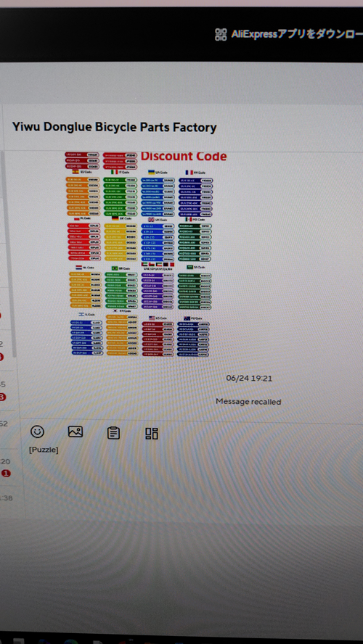Open the emoji smiley picker

point(38,432)
